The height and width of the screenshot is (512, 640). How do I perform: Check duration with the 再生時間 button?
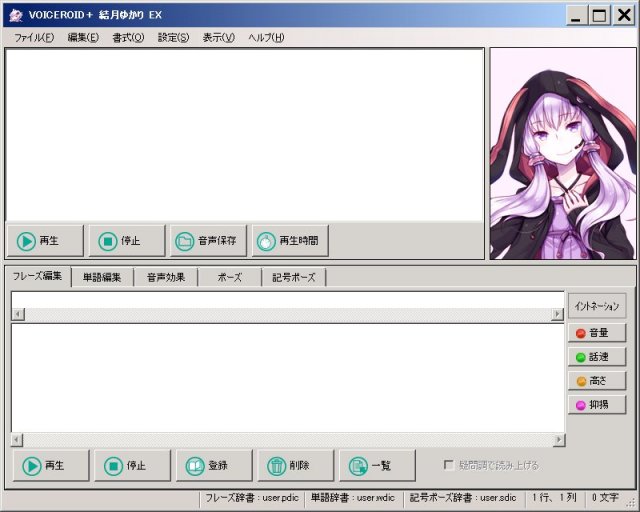pos(290,240)
